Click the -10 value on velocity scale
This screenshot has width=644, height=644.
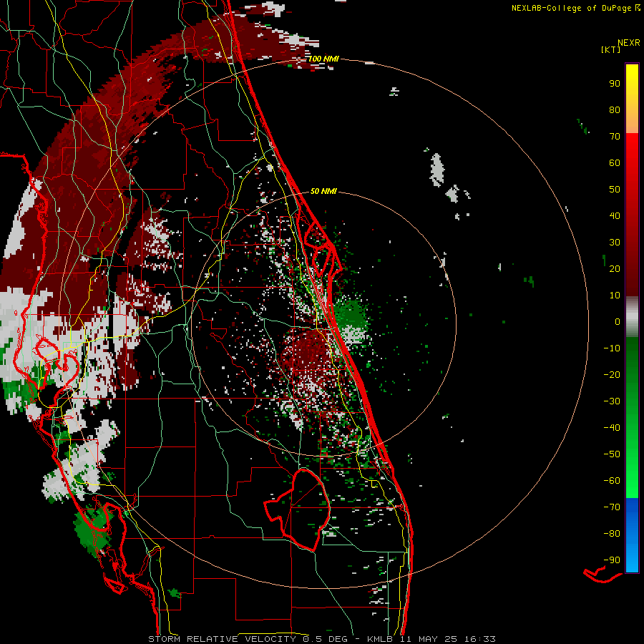tap(612, 348)
